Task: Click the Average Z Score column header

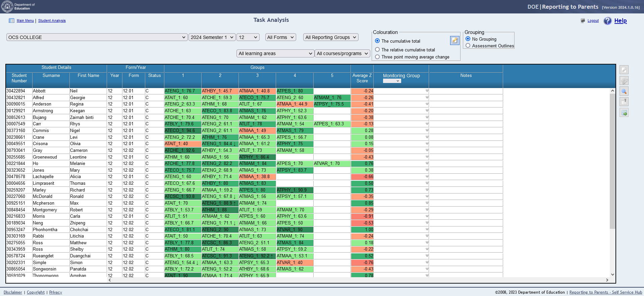Action: click(362, 78)
